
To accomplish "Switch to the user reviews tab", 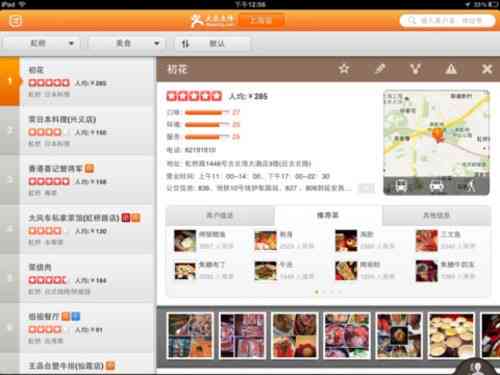I will [220, 216].
